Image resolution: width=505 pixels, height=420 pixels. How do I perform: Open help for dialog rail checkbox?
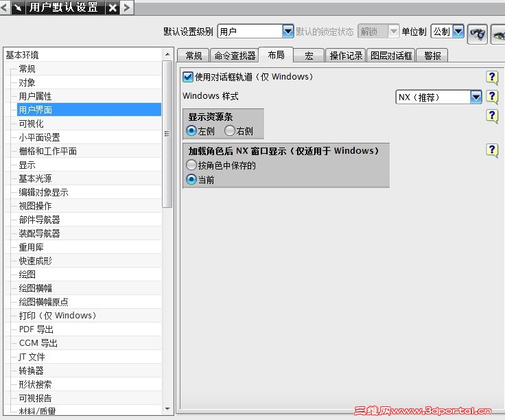pos(492,78)
